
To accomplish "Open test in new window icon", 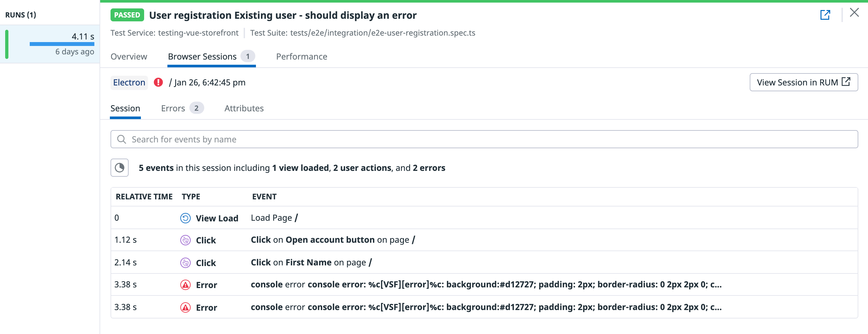I will 825,15.
